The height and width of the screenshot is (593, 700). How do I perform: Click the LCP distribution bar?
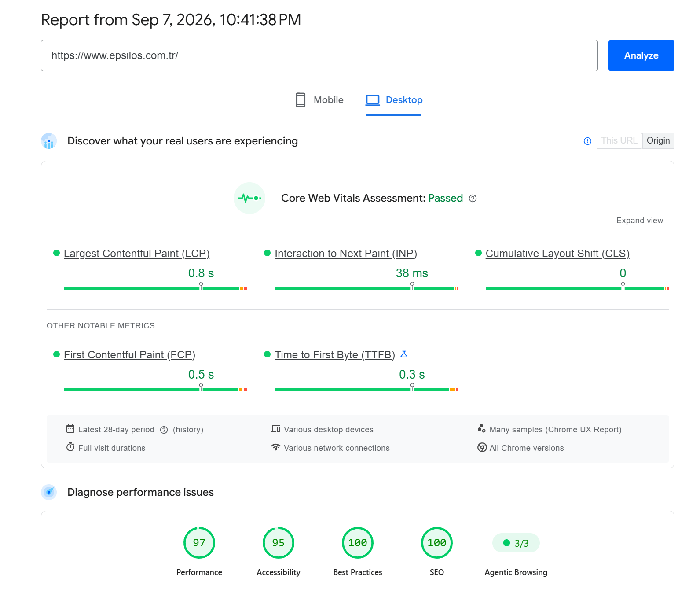tap(155, 288)
